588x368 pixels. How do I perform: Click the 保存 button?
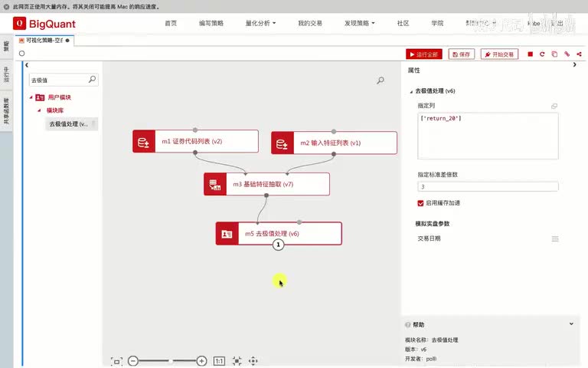[461, 54]
